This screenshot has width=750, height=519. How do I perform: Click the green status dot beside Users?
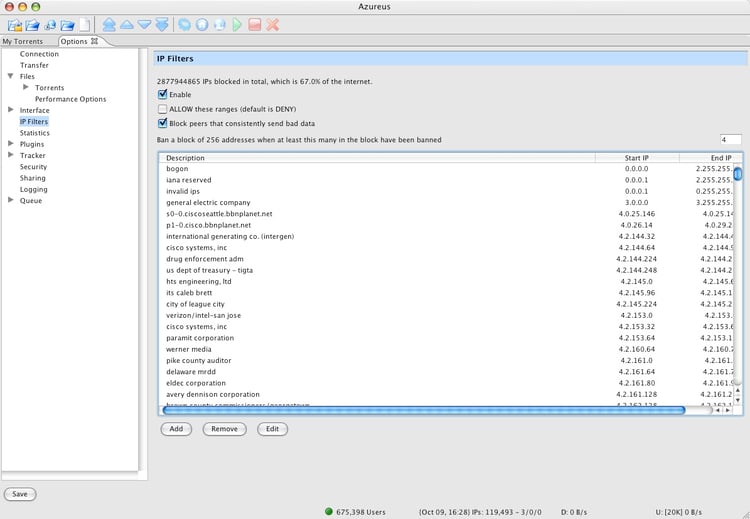tap(329, 511)
